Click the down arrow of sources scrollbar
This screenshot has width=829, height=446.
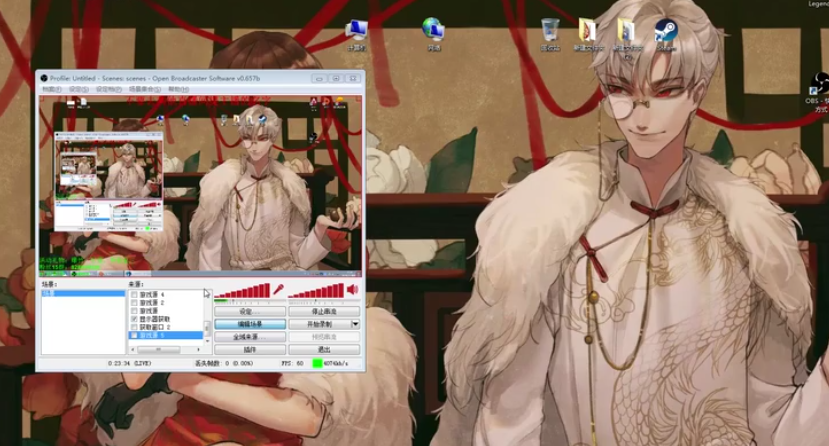tap(207, 341)
